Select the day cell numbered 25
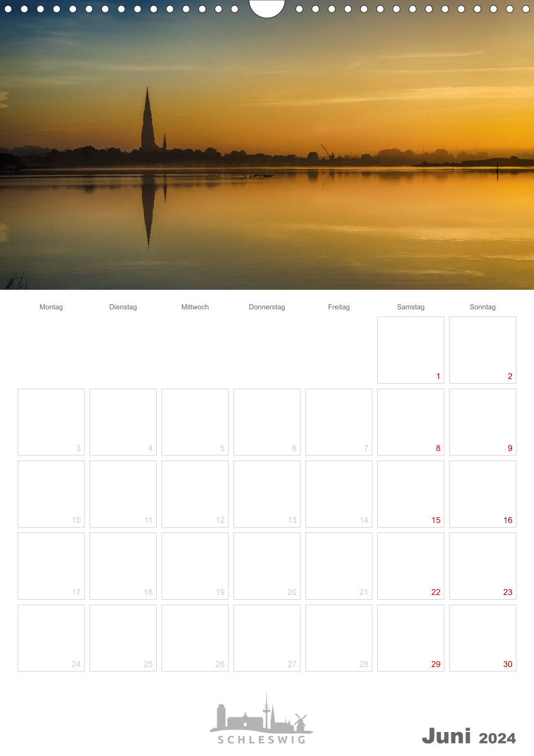This screenshot has width=534, height=756. (123, 638)
